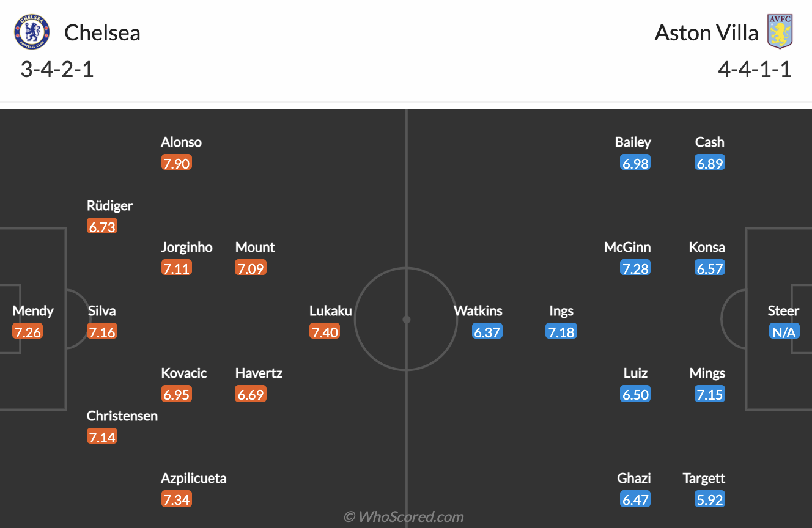Select player name Christensen
The height and width of the screenshot is (528, 812).
(x=122, y=416)
